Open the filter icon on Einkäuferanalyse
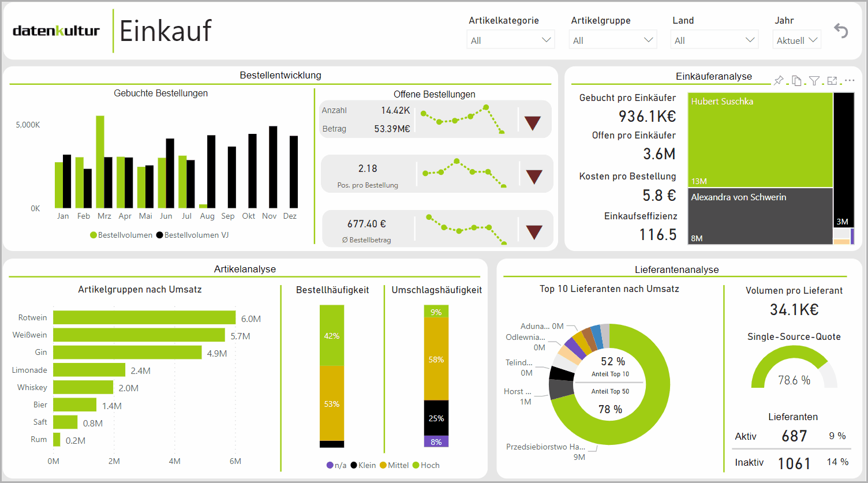 (x=814, y=81)
